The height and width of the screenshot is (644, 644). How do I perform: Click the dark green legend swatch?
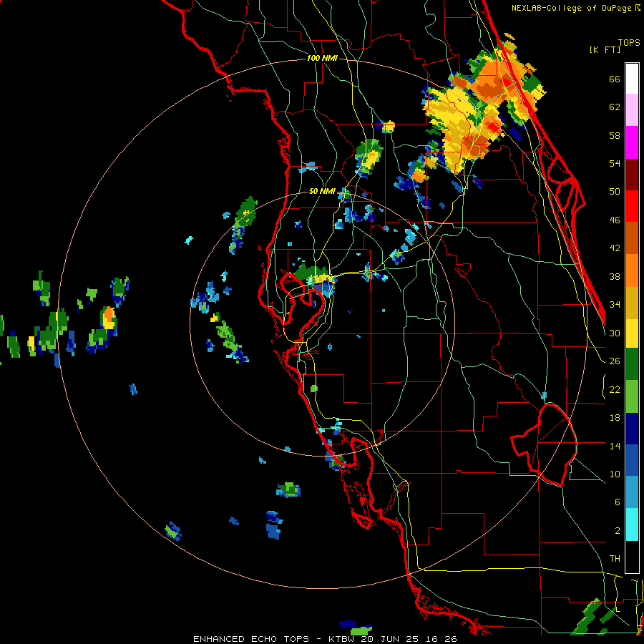tap(632, 364)
